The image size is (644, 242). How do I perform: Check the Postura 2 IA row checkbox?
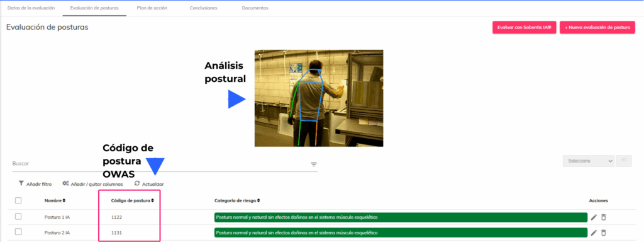pyautogui.click(x=18, y=233)
